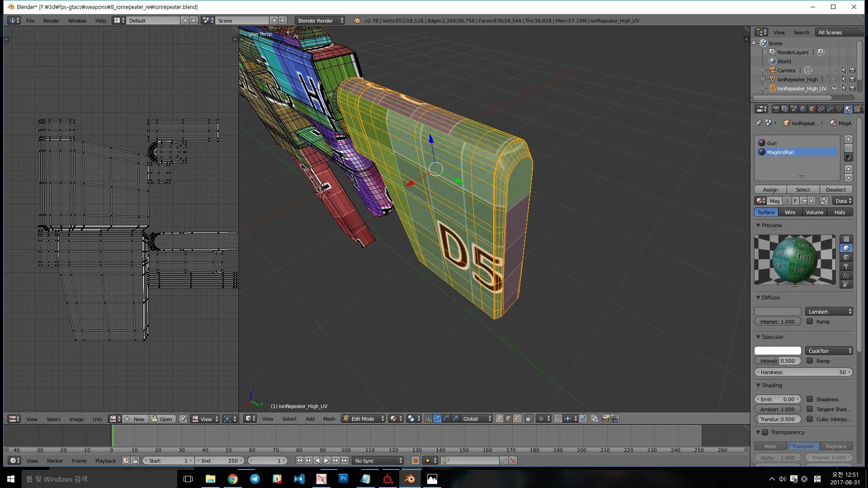Open the Texture properties tab
The image size is (868, 488).
tap(857, 109)
